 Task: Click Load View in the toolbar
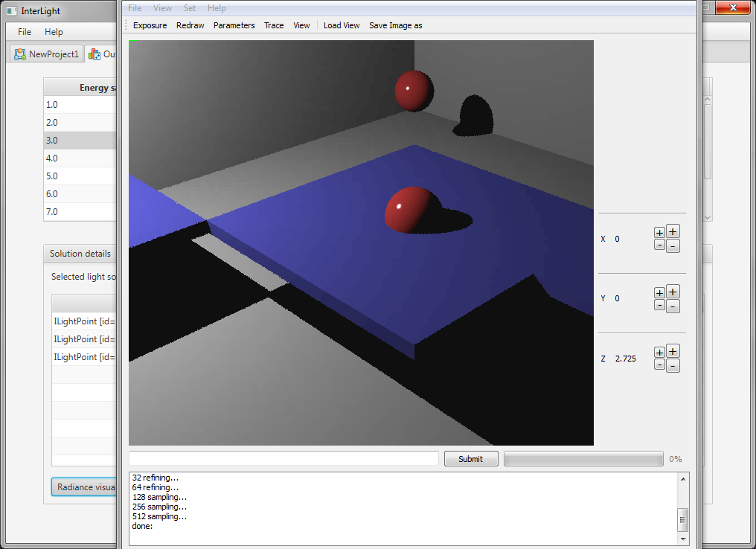(x=342, y=25)
